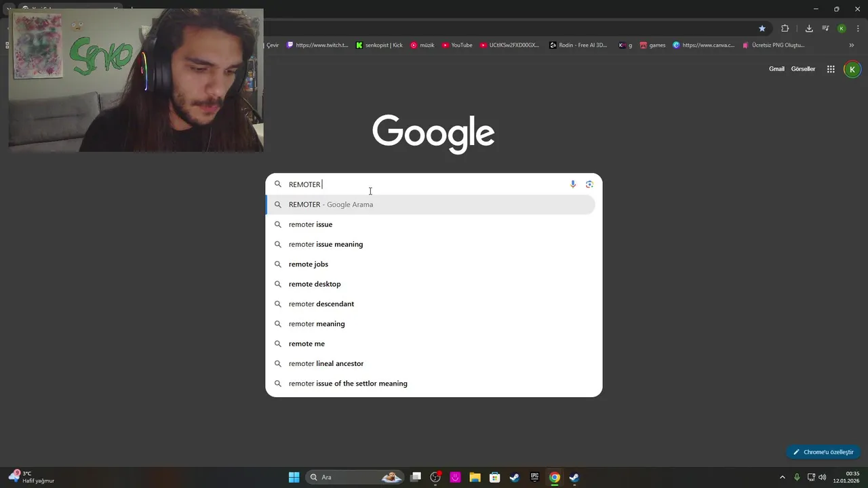Open first Steam icon in taskbar
This screenshot has width=868, height=488.
point(515,477)
